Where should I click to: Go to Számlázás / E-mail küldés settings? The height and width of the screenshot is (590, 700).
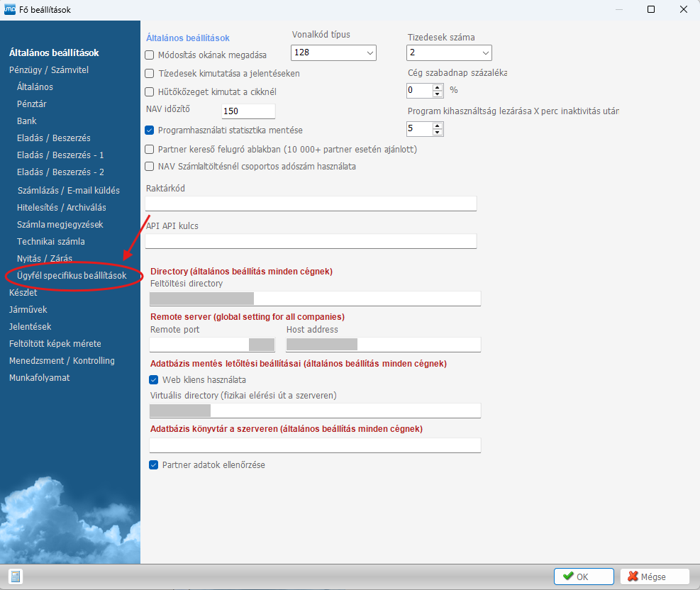point(68,190)
